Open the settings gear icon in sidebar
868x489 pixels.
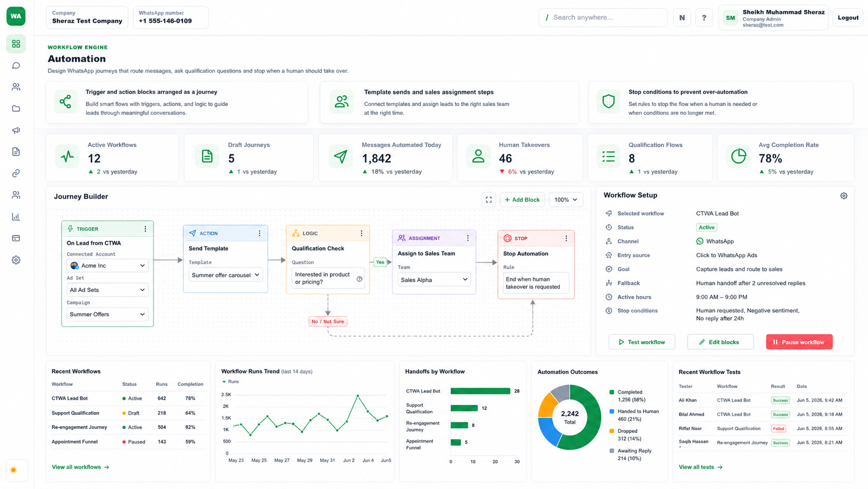tap(16, 260)
